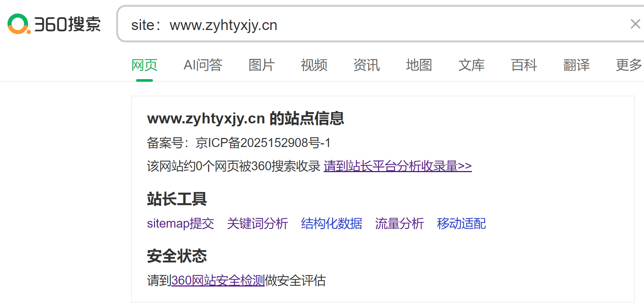Click the ICP number 京ICP备2025152908号-1

(263, 143)
